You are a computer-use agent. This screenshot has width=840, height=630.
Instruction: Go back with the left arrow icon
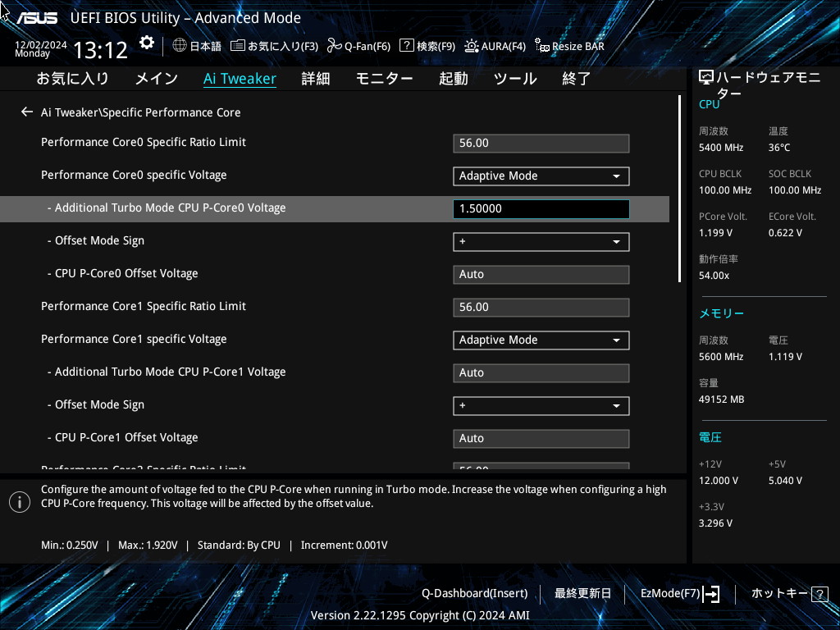27,112
